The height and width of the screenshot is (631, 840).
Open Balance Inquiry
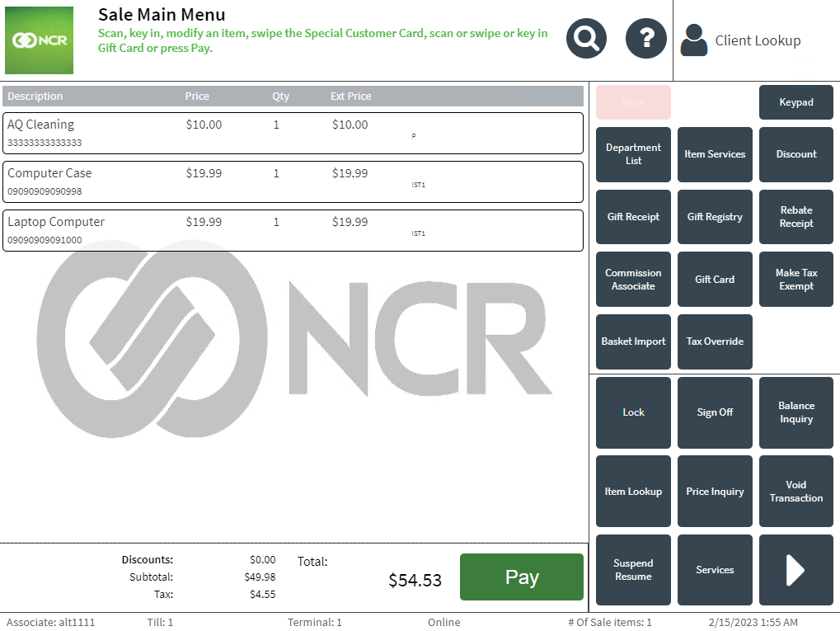pos(796,412)
